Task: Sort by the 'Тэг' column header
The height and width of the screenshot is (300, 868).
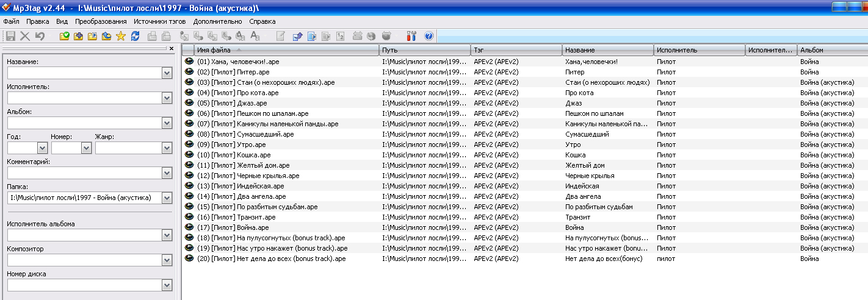Action: click(516, 50)
